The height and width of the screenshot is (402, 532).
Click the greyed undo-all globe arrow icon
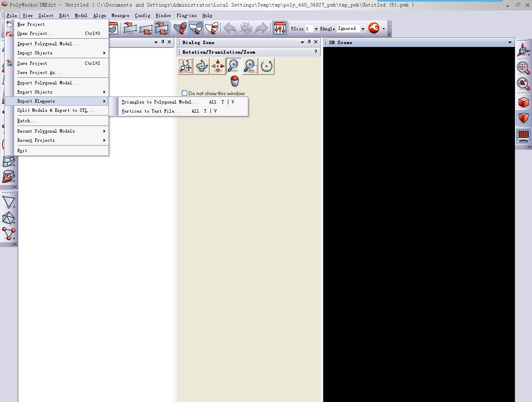[x=246, y=29]
